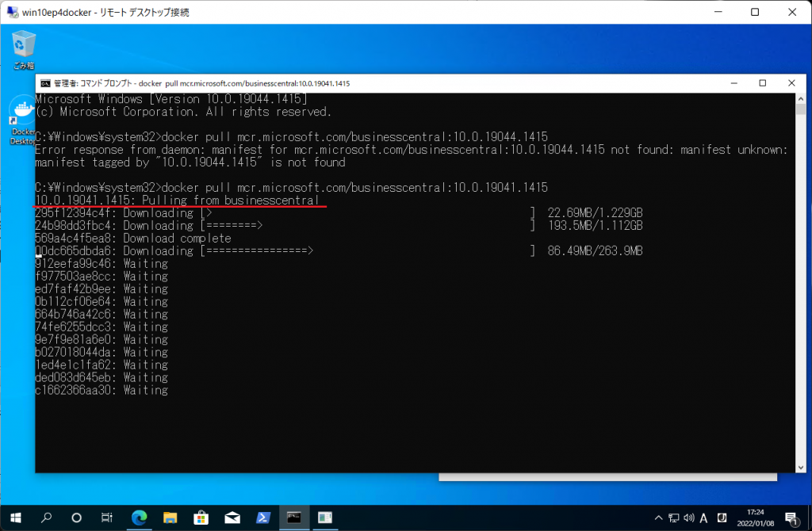Close the remote desktop connection window

(x=792, y=12)
